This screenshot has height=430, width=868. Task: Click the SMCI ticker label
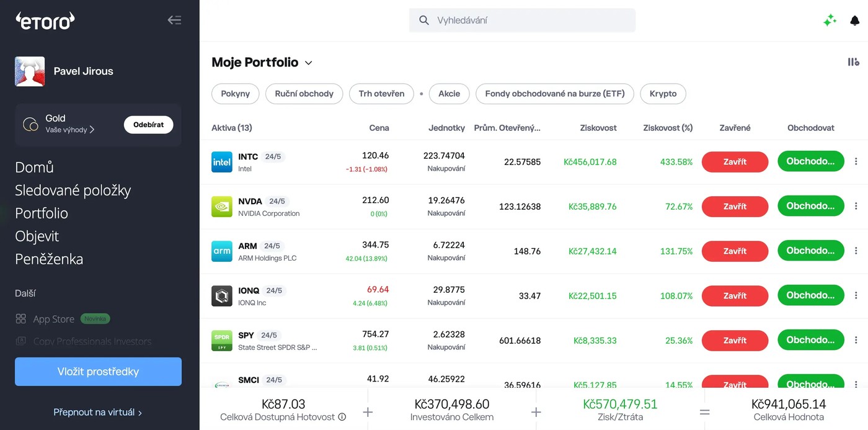pyautogui.click(x=249, y=380)
